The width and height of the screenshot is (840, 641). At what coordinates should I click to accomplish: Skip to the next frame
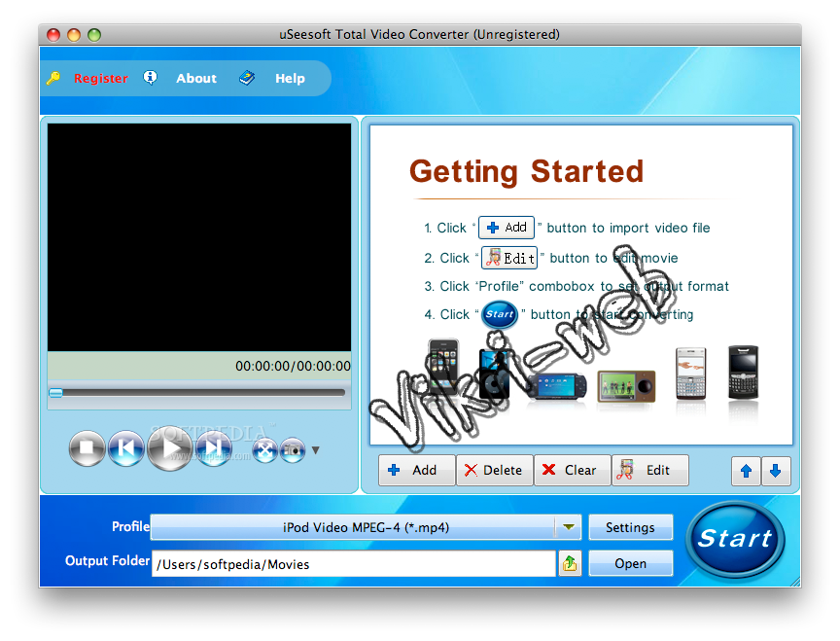[213, 448]
